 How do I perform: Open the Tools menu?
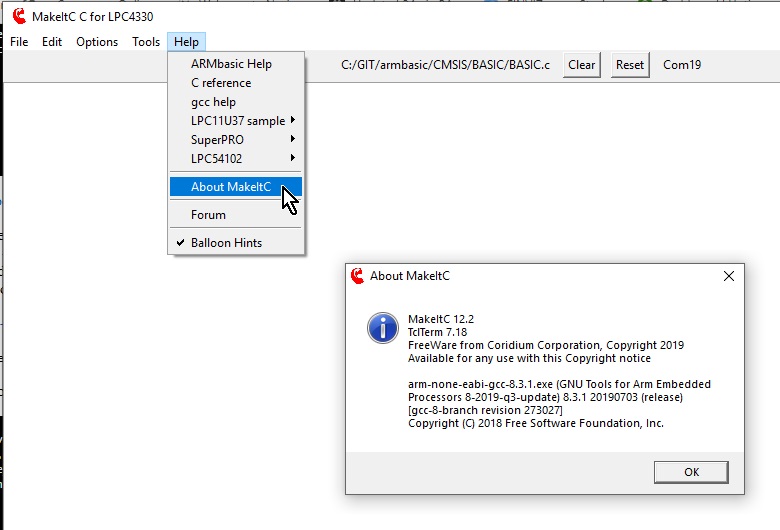point(146,42)
